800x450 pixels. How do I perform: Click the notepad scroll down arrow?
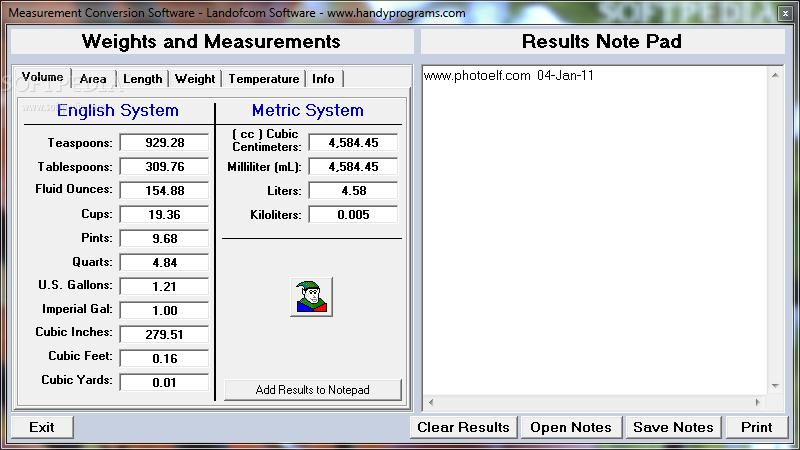[x=775, y=386]
